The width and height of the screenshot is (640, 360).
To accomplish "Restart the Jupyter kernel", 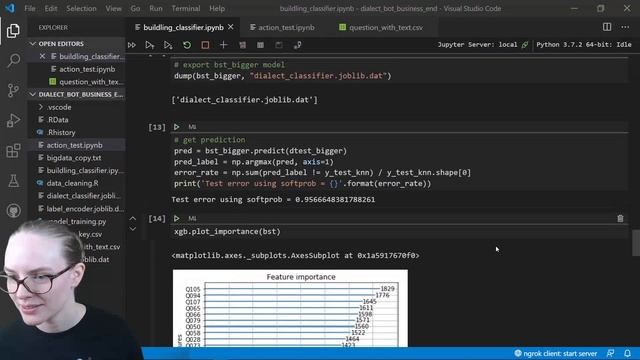I will click(x=187, y=45).
